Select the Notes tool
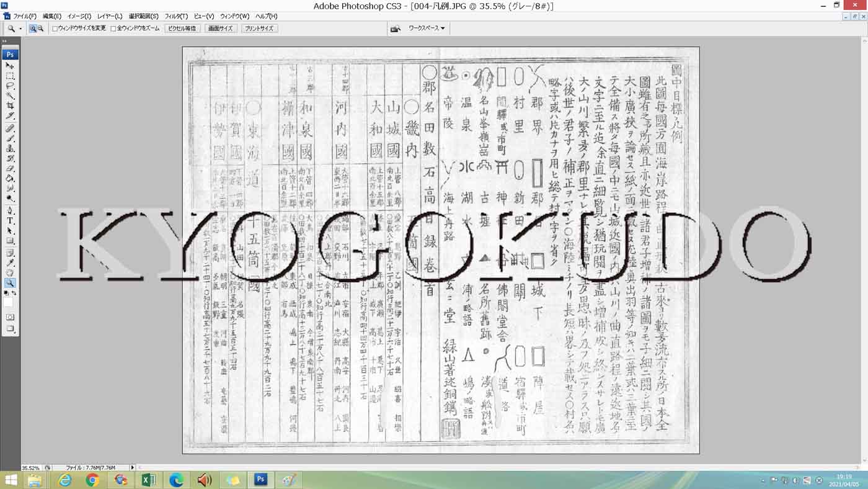The width and height of the screenshot is (868, 489). point(10,253)
